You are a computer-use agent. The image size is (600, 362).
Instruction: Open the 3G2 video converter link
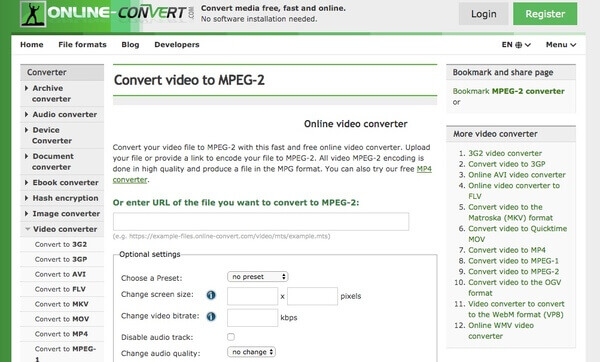pos(505,153)
